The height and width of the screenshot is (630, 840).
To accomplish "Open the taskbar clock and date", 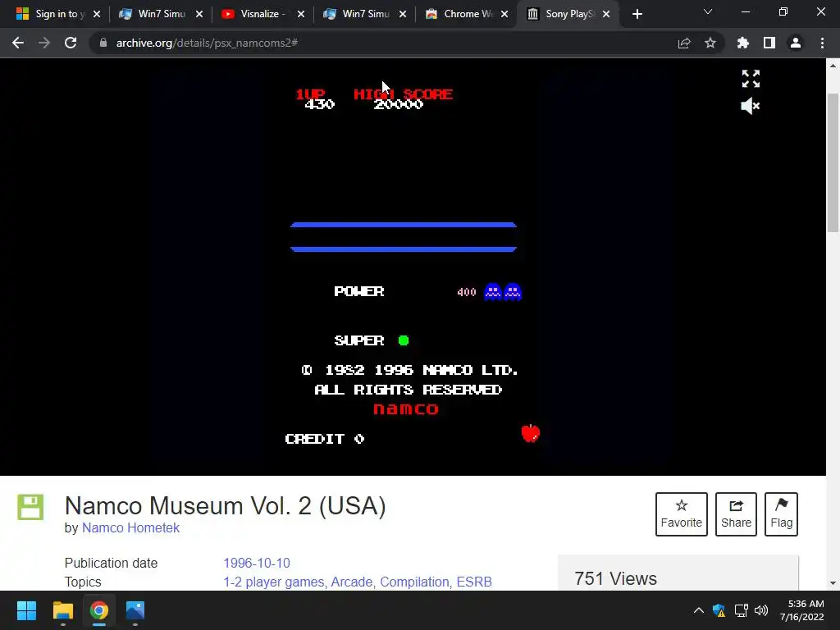I will pyautogui.click(x=802, y=610).
